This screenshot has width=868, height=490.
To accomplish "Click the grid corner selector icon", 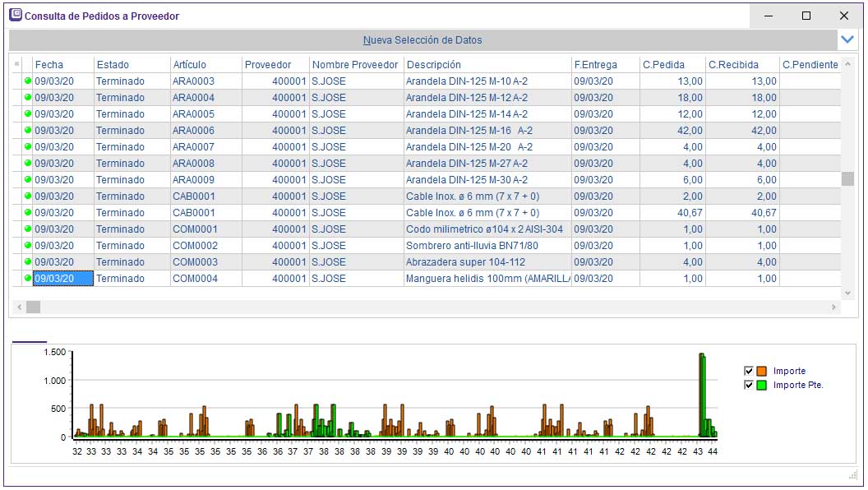I will click(x=16, y=64).
